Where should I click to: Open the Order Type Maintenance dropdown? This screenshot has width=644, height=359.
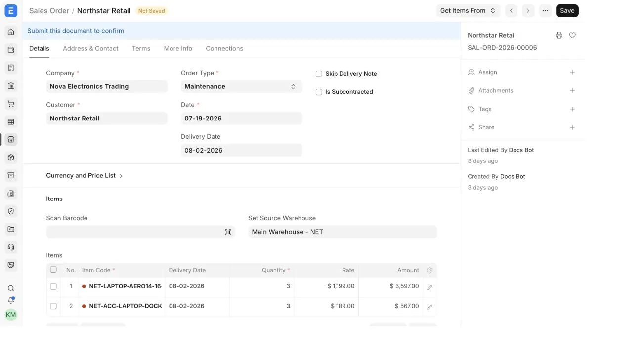[241, 86]
